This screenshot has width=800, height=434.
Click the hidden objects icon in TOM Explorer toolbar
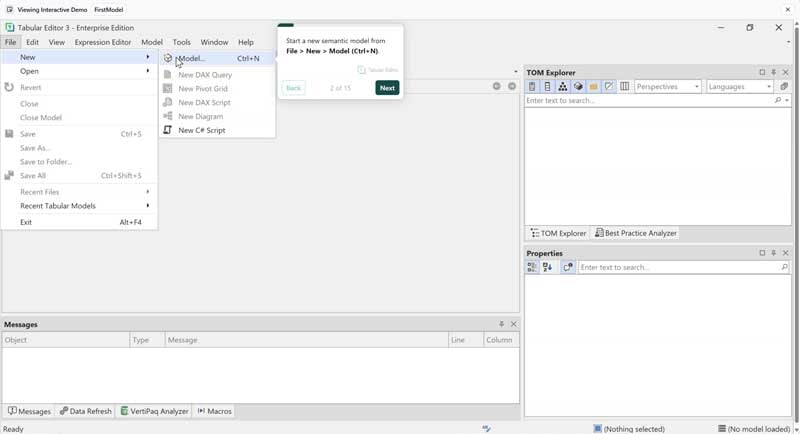coord(608,87)
